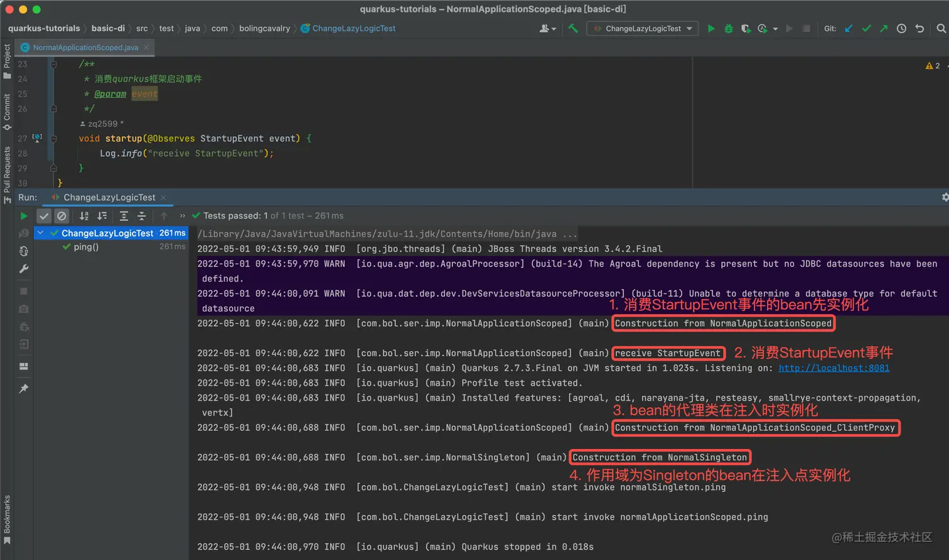The height and width of the screenshot is (560, 949).
Task: Click author annotation zq2599 above startup
Action: [102, 124]
